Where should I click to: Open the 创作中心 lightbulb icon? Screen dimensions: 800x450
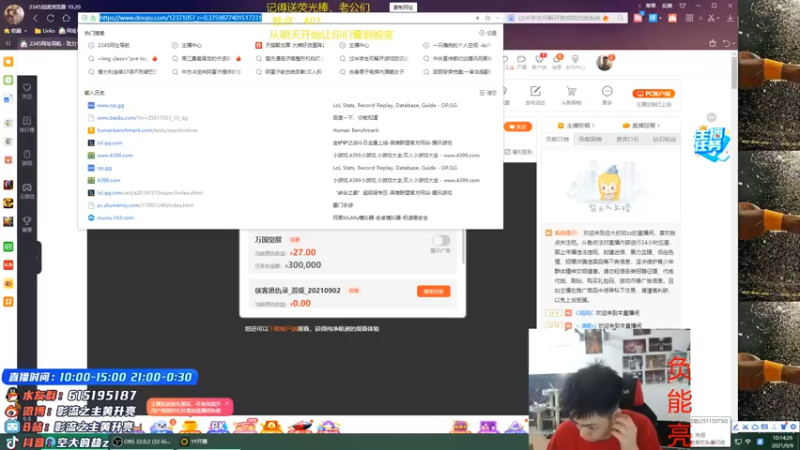575,61
